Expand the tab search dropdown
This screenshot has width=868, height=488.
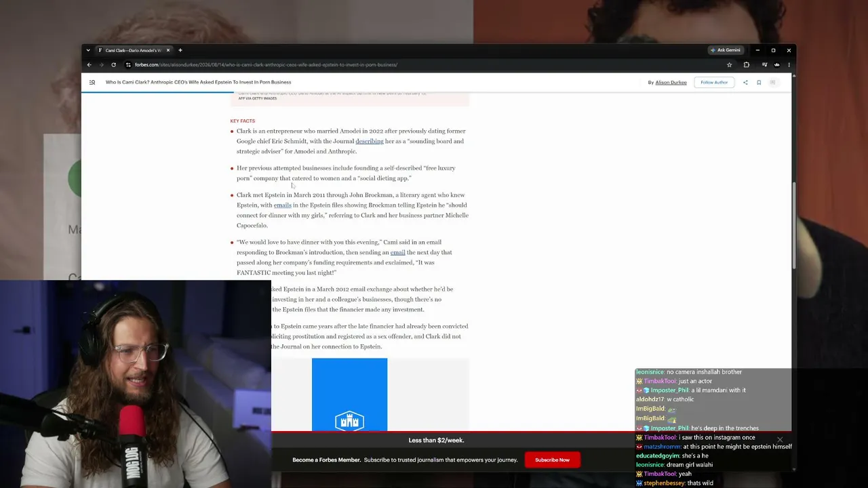[x=88, y=50]
